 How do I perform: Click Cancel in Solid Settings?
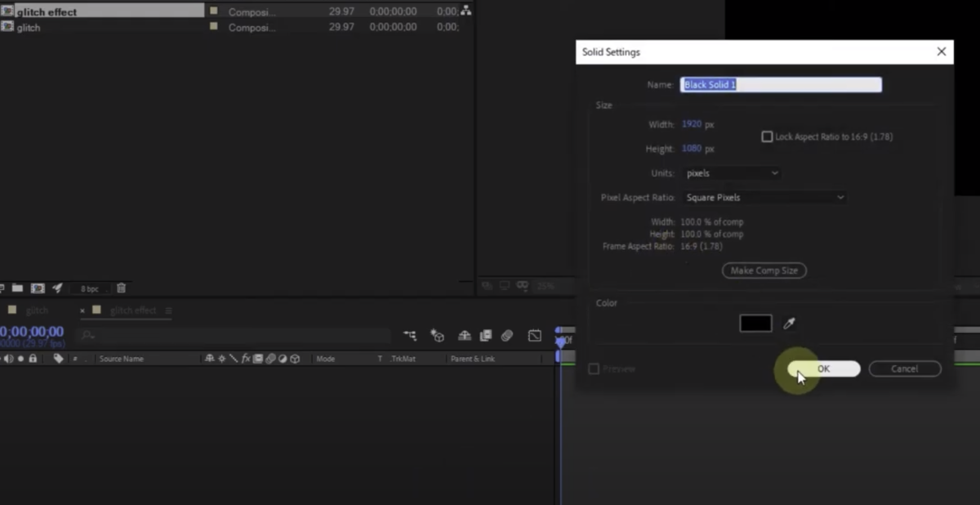(x=904, y=369)
